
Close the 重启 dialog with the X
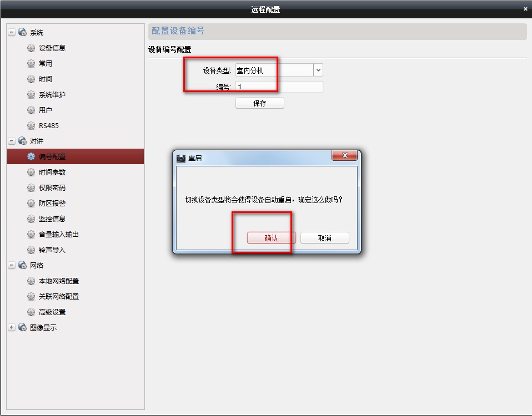tap(344, 155)
